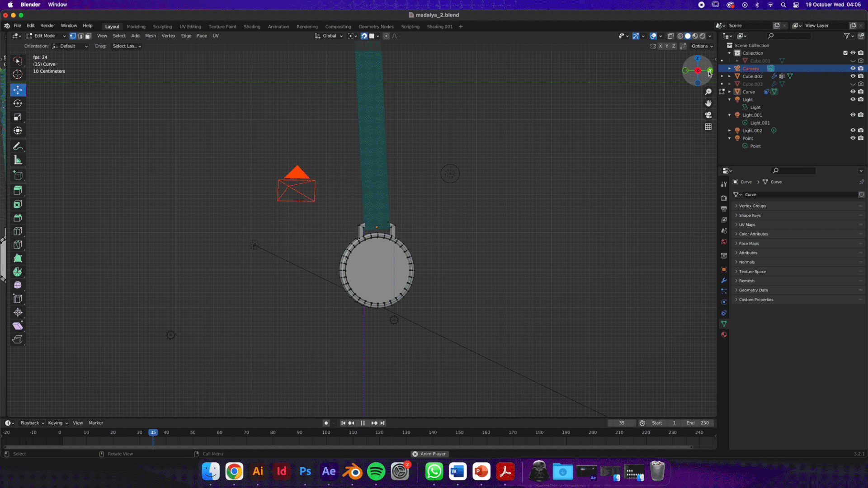This screenshot has width=868, height=488.
Task: Expand the Vertex Groups panel
Action: coord(752,206)
